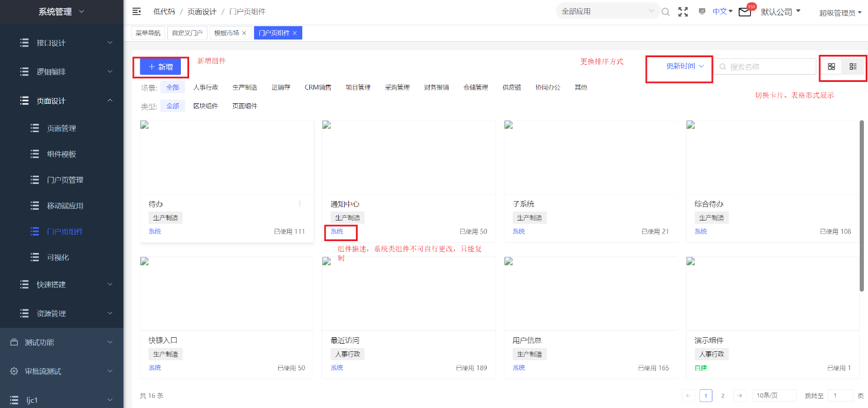The width and height of the screenshot is (868, 408).
Task: Expand the 接口设计 sidebar menu
Action: [x=62, y=42]
